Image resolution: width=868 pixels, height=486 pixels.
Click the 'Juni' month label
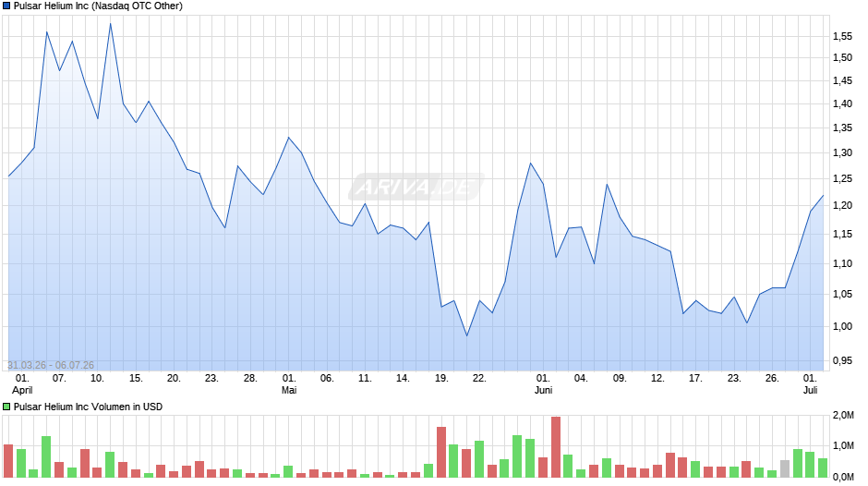point(543,390)
